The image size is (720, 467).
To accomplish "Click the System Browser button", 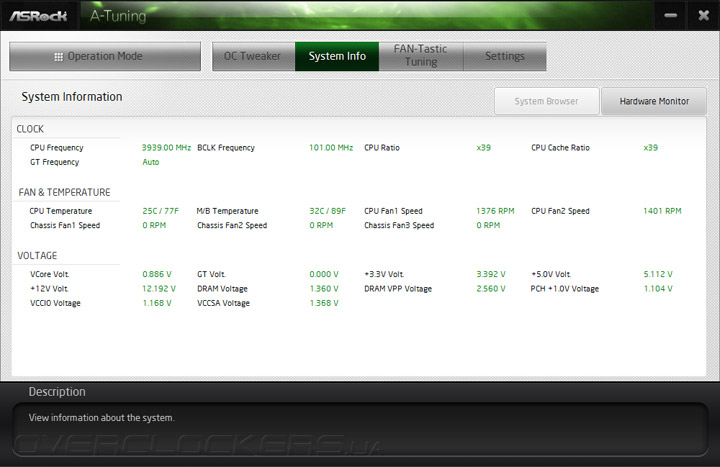I will click(x=546, y=101).
